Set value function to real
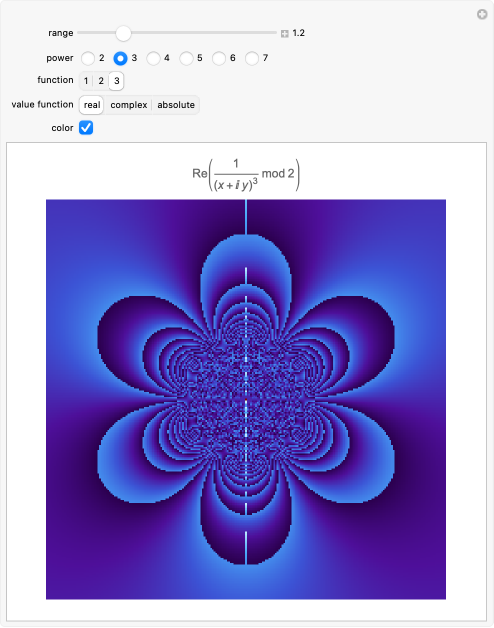Viewport: 494px width, 628px height. click(92, 105)
